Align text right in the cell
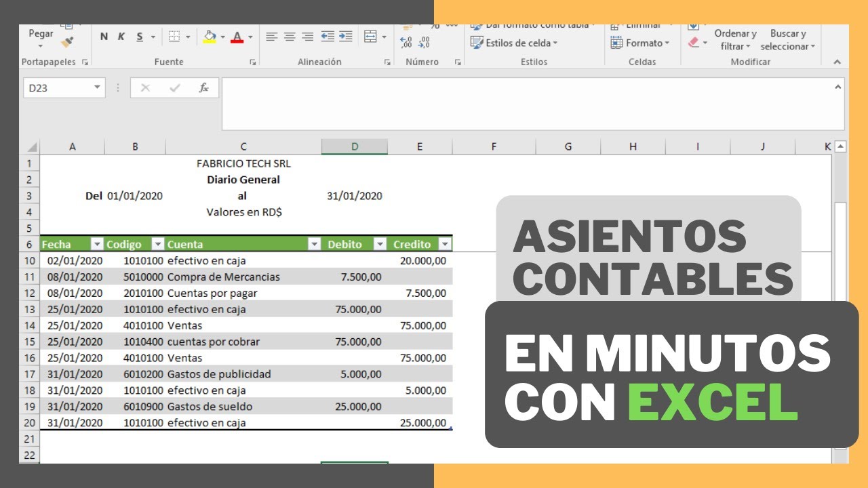The height and width of the screenshot is (488, 868). point(307,37)
